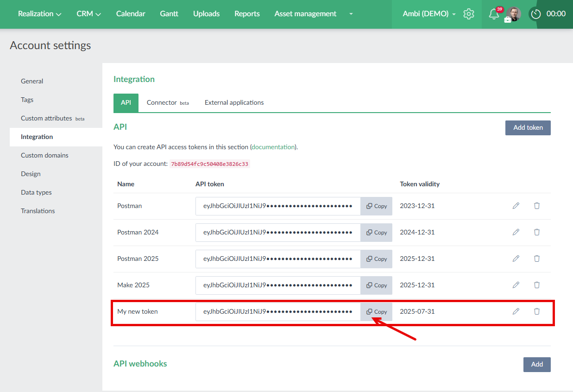Screen dimensions: 573x392
Task: Open the notifications bell icon
Action: pos(494,14)
